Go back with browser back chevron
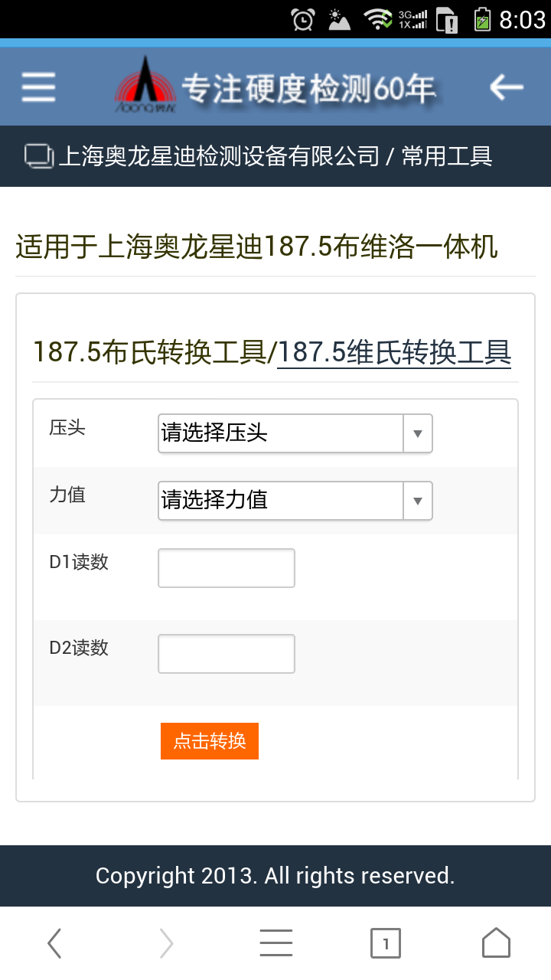Viewport: 551px width, 980px height. pyautogui.click(x=54, y=943)
